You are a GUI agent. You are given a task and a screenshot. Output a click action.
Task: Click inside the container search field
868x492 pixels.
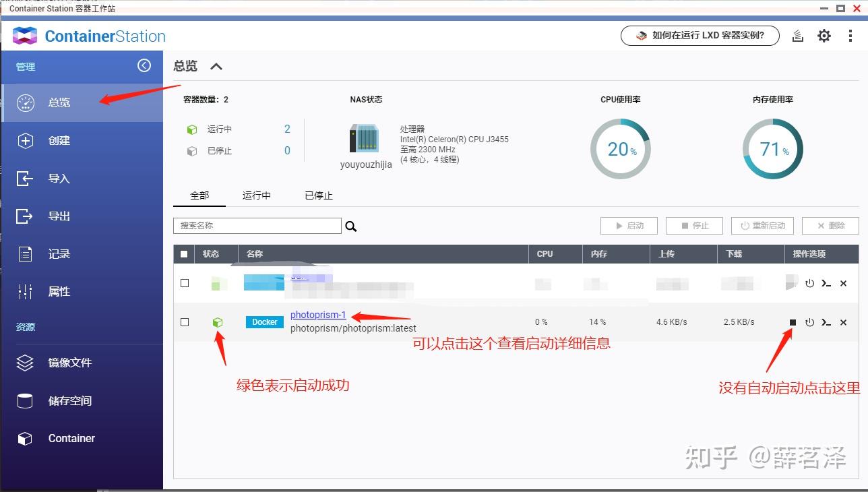pyautogui.click(x=256, y=225)
